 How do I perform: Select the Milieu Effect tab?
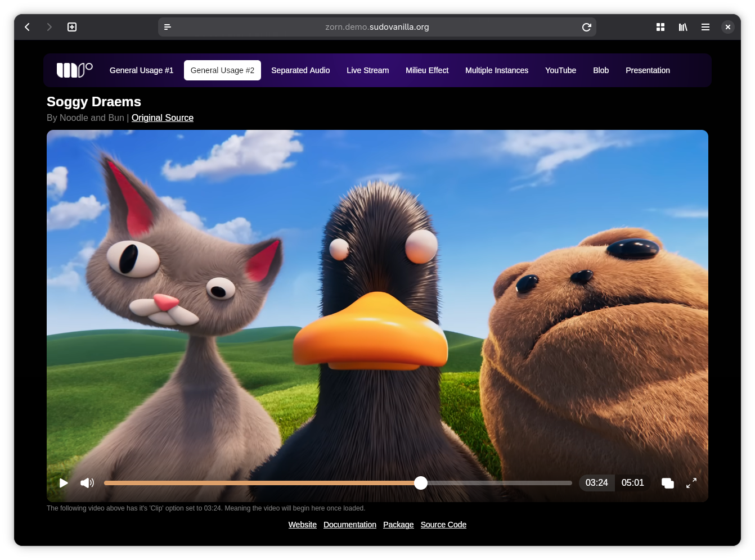pos(427,70)
